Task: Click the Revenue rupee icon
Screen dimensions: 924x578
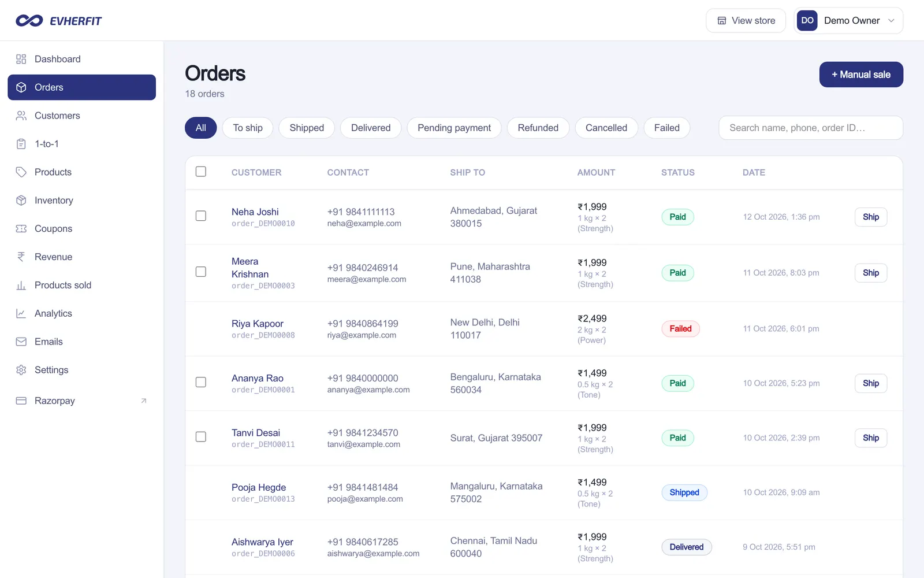Action: click(x=21, y=257)
